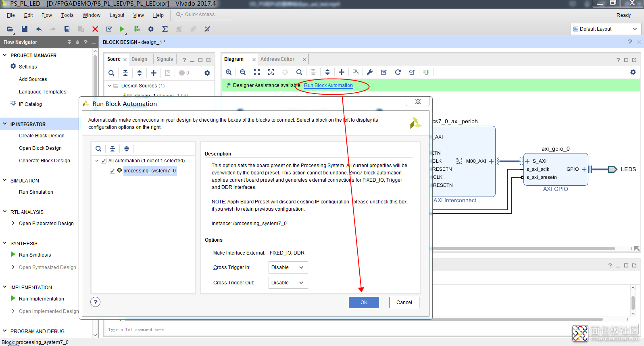The image size is (644, 346).
Task: Click Generate Block Design in Flow Navigator
Action: point(44,161)
